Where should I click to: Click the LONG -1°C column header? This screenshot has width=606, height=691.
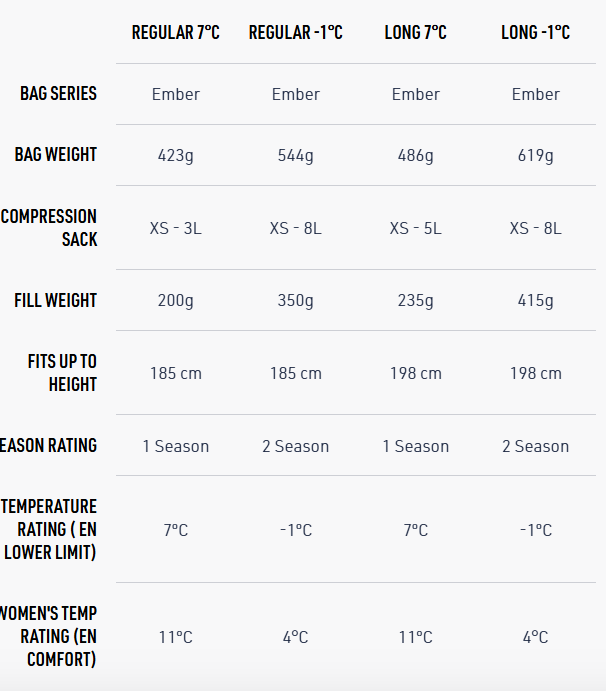click(x=535, y=33)
